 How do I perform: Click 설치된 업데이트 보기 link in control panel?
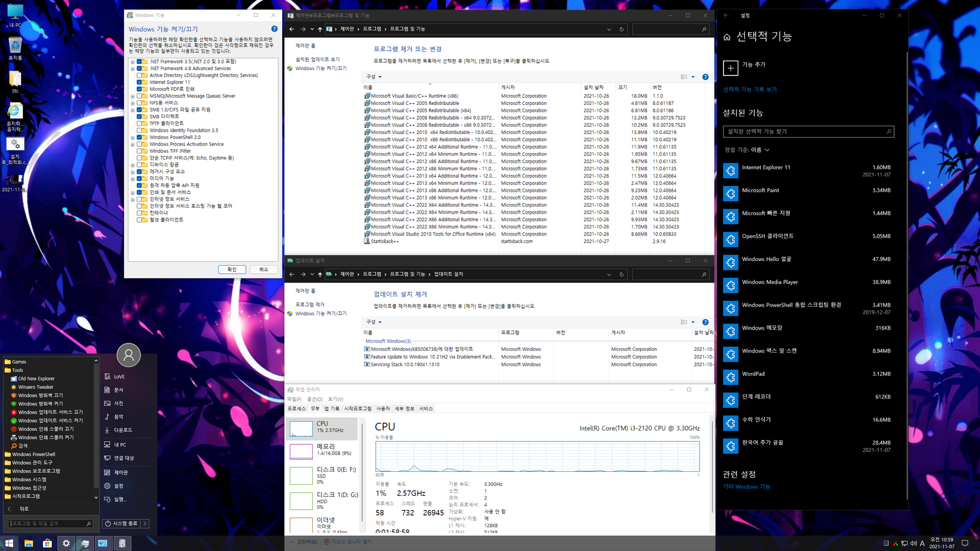(318, 59)
